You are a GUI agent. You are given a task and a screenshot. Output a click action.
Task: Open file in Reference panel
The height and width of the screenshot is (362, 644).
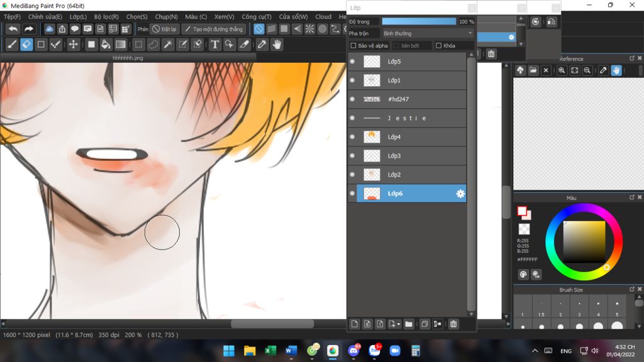[533, 70]
